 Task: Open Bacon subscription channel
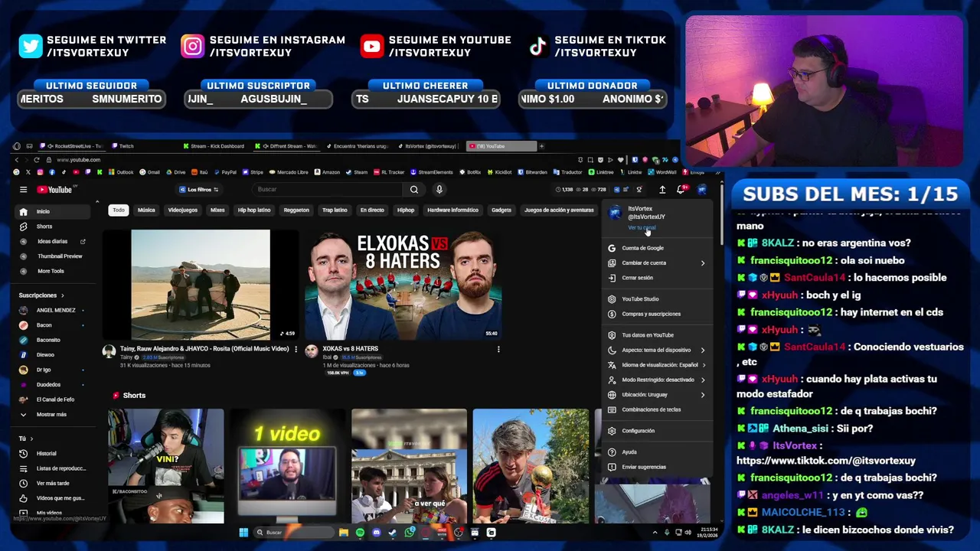point(54,325)
